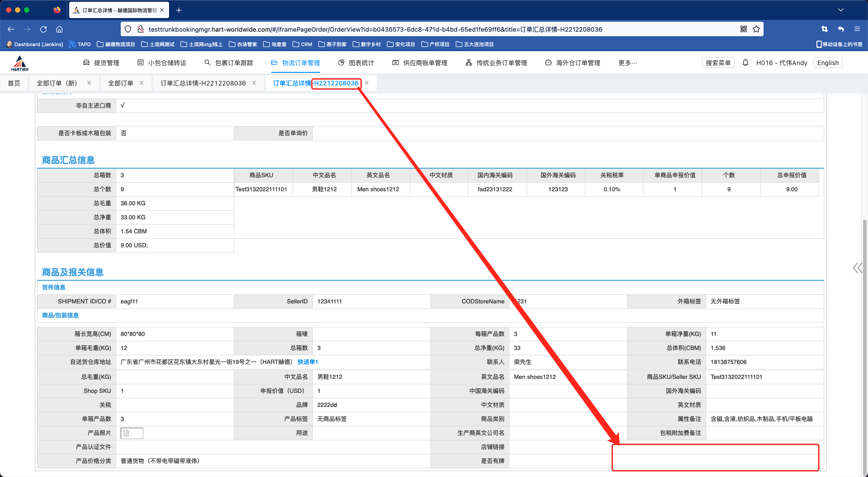Open the QR code icon in address bar
Viewport: 868px width, 477px height.
744,29
